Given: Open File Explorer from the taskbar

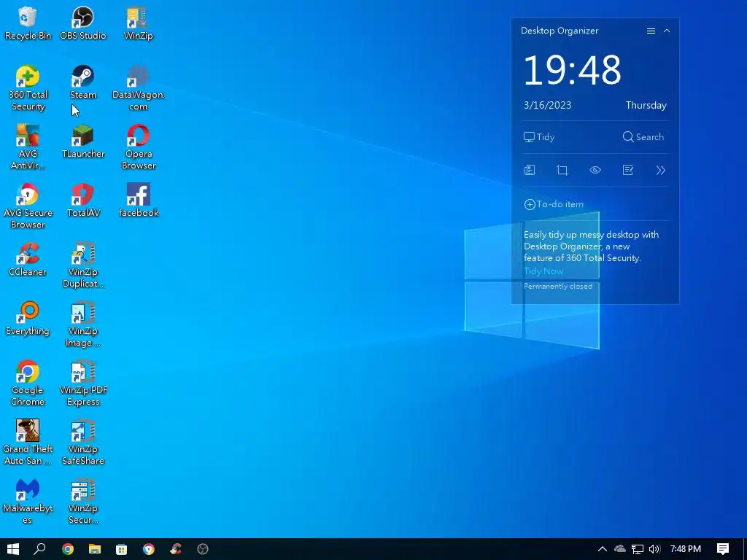Looking at the screenshot, I should [x=95, y=549].
